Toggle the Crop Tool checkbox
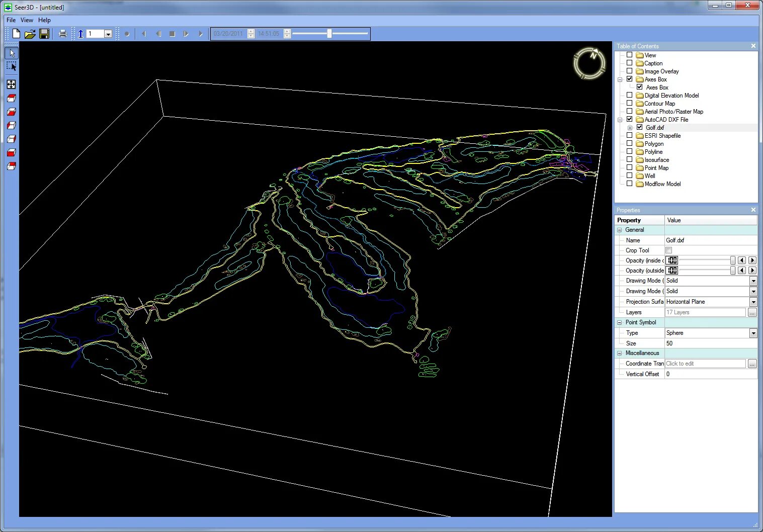 668,250
